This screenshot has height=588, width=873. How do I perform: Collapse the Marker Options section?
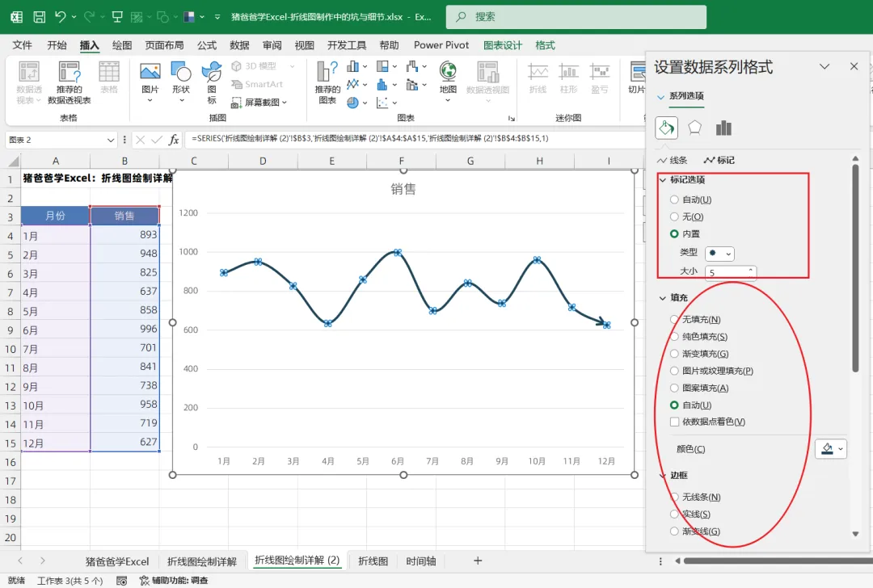(663, 179)
